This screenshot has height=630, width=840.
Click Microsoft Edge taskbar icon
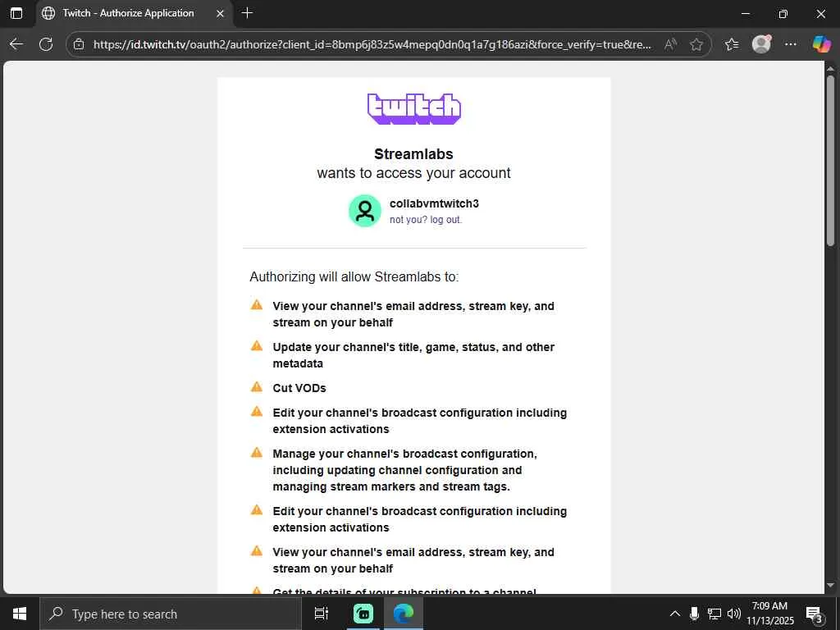[404, 614]
